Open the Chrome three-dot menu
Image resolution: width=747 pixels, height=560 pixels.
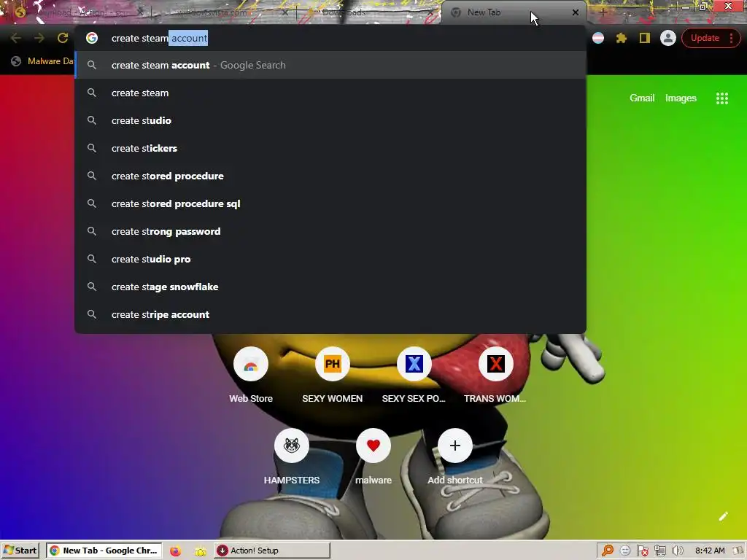point(731,38)
